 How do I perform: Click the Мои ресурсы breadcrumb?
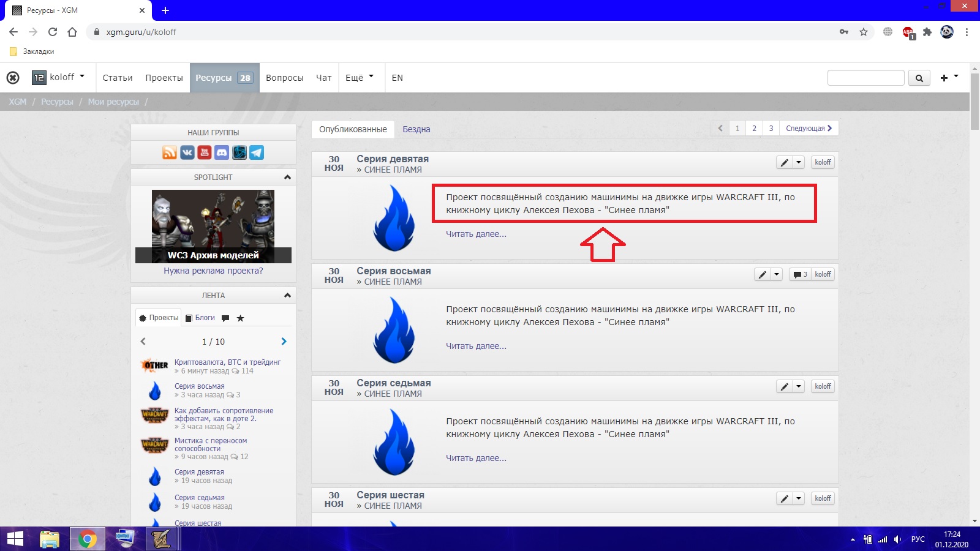(113, 102)
